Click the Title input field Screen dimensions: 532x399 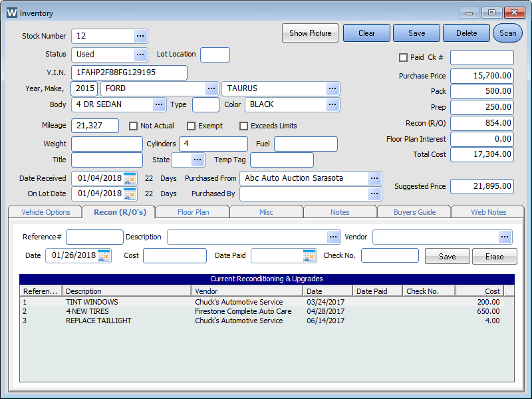[x=107, y=160]
